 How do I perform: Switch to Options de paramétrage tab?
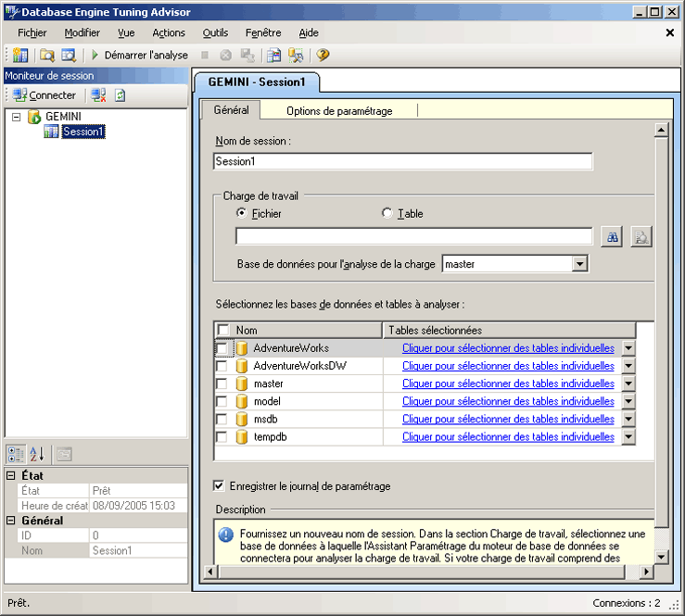339,111
